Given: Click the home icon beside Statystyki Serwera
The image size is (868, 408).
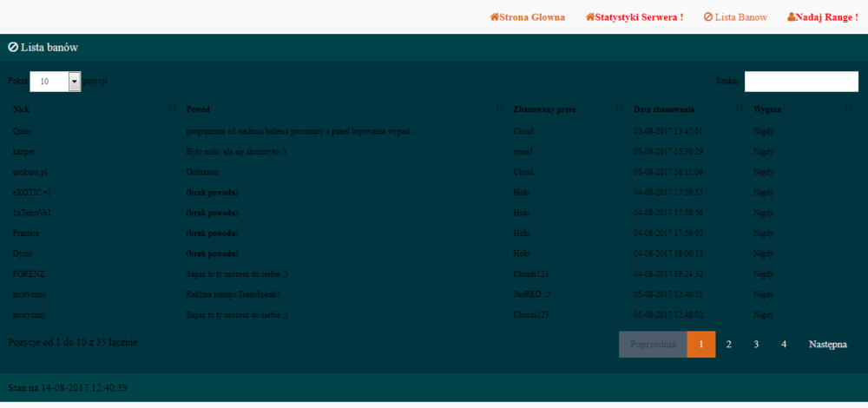Looking at the screenshot, I should point(590,16).
